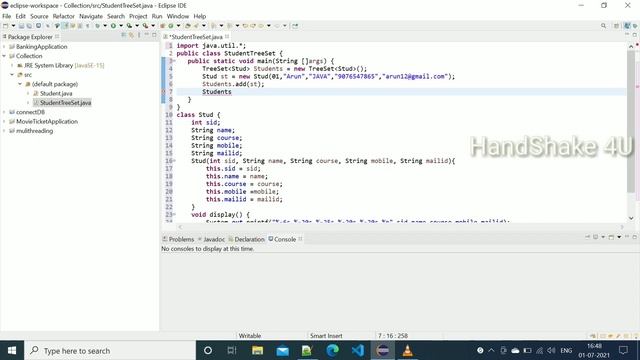Screen dimensions: 640x360
Task: Maximize the Package Explorer panel
Action: pyautogui.click(x=154, y=36)
